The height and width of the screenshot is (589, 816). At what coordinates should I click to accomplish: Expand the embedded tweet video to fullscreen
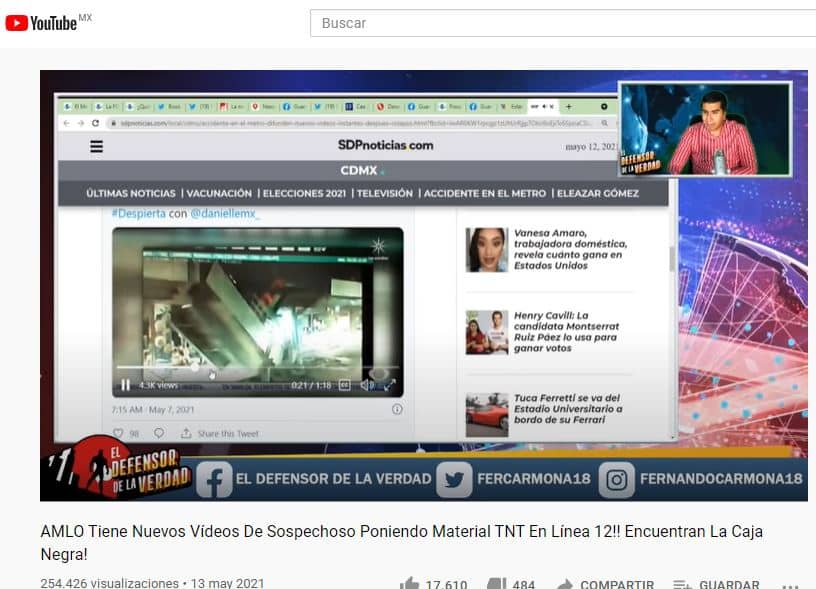(x=389, y=385)
